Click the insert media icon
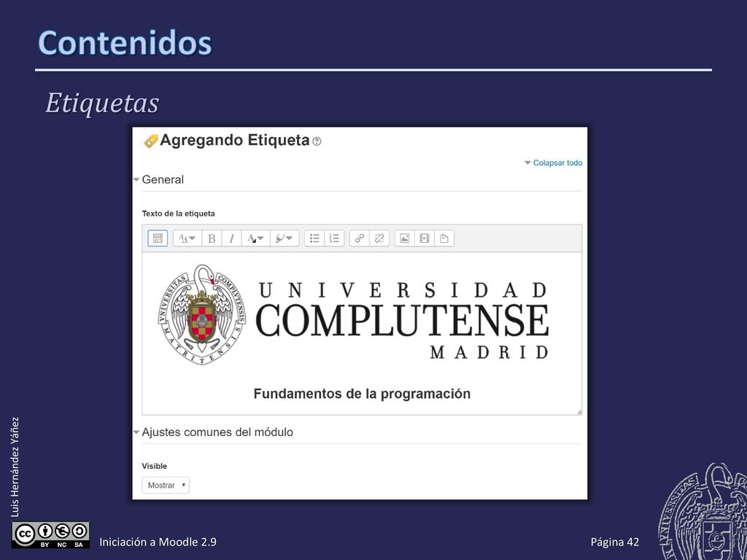Viewport: 747px width, 560px height. click(425, 238)
